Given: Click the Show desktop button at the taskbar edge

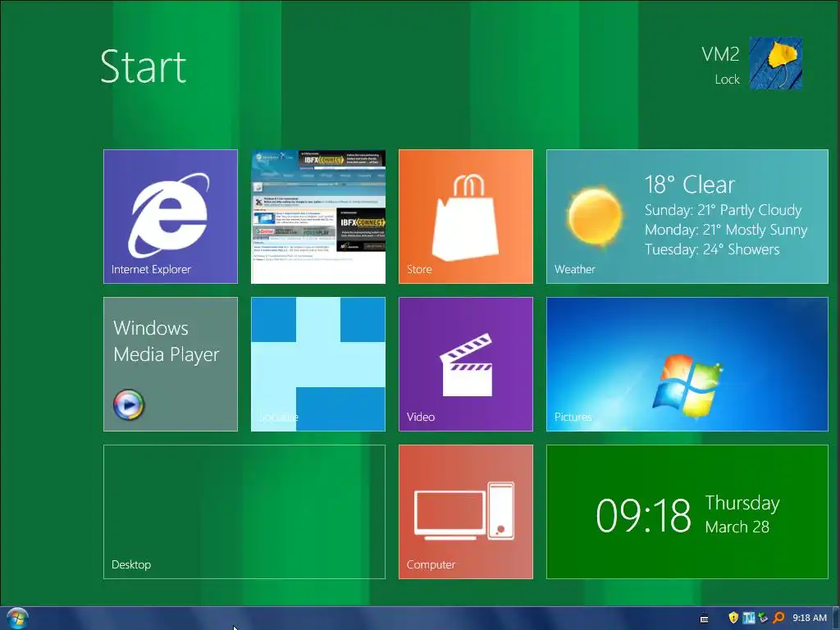Looking at the screenshot, I should (x=836, y=619).
